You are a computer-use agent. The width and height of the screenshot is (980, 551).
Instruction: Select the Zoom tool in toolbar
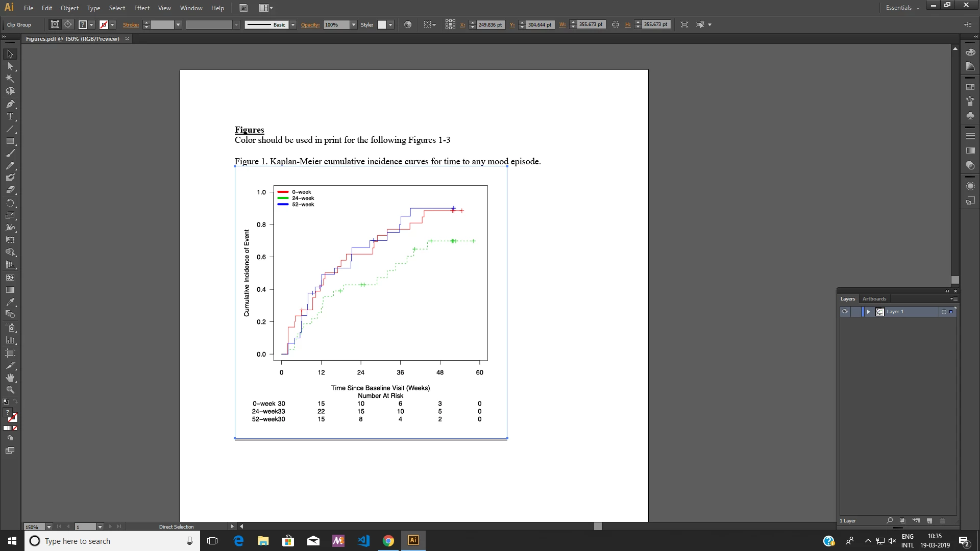click(x=10, y=390)
